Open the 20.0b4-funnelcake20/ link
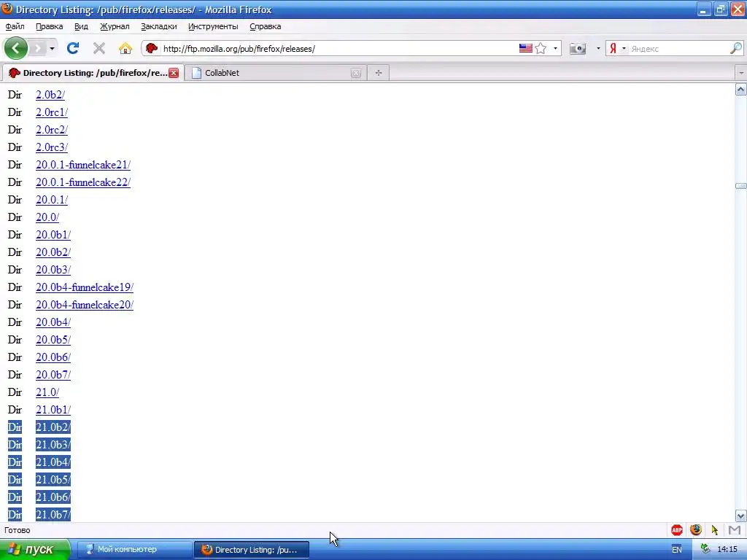Image resolution: width=747 pixels, height=560 pixels. tap(85, 305)
